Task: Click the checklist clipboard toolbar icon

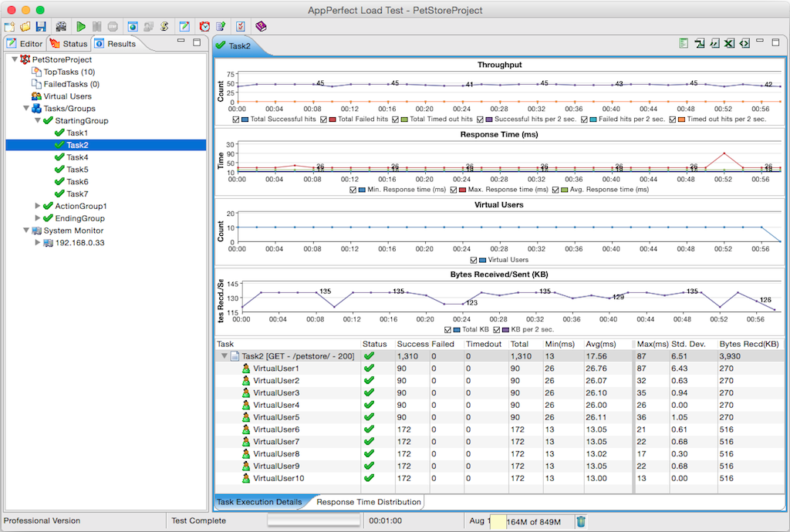Action: (241, 27)
